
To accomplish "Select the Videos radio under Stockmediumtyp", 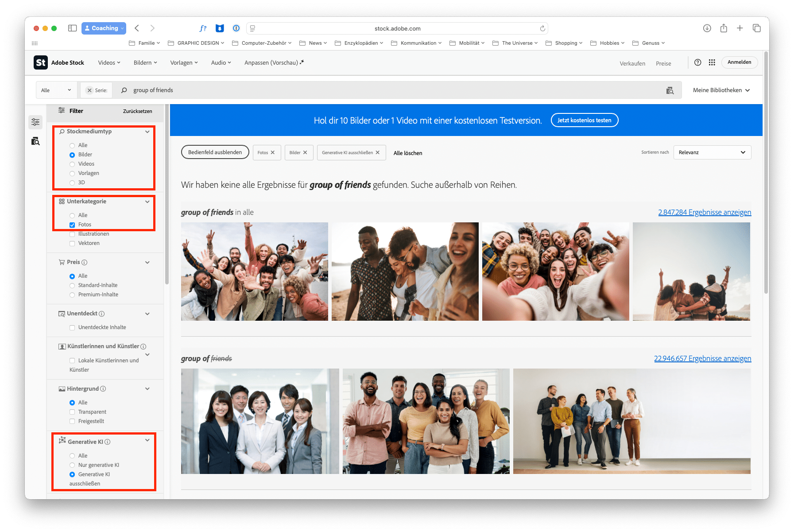I will 72,164.
